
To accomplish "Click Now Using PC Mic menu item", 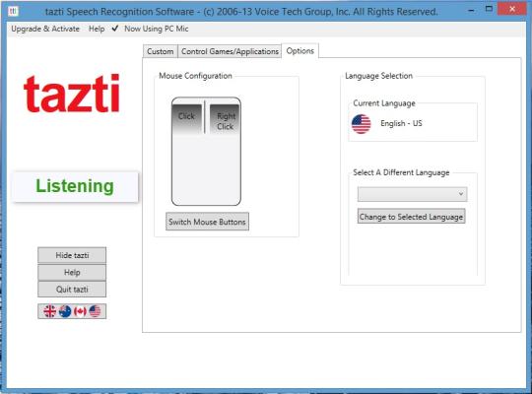I will [x=157, y=29].
